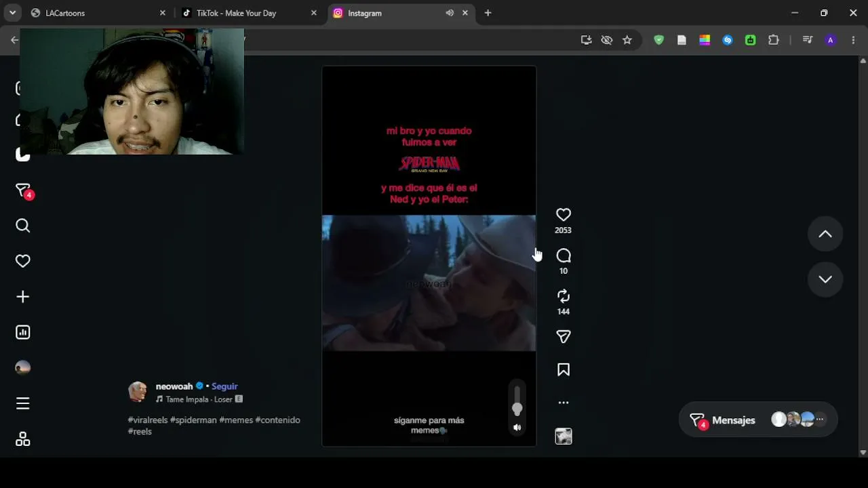Adjust the reel volume slider

tap(517, 400)
